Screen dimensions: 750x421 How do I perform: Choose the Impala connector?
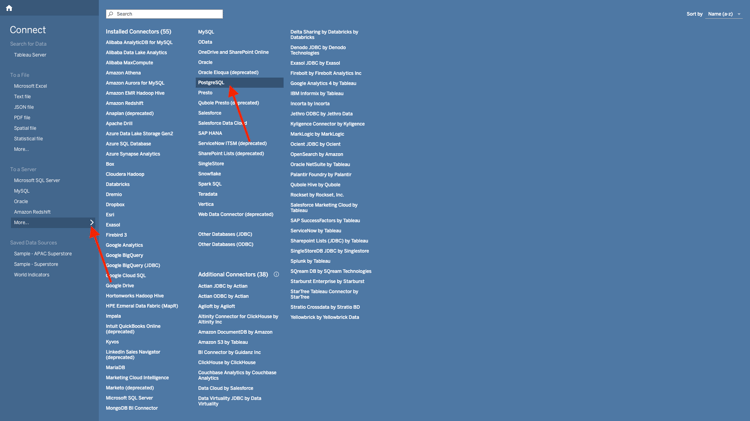(113, 316)
